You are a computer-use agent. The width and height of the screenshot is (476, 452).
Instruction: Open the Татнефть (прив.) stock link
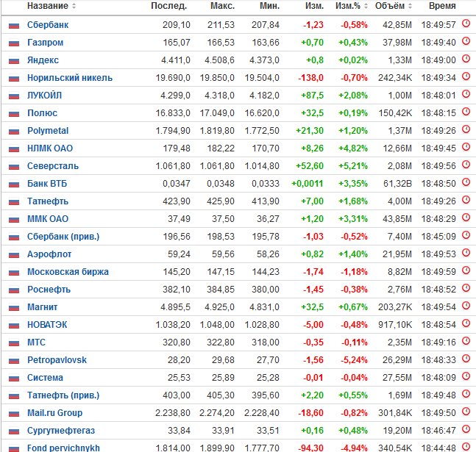[x=63, y=395]
